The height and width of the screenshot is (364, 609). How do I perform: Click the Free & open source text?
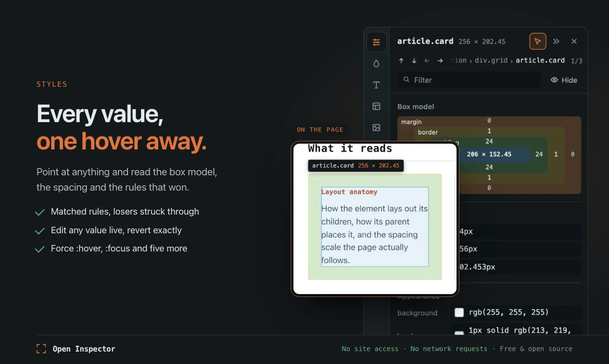(x=536, y=349)
